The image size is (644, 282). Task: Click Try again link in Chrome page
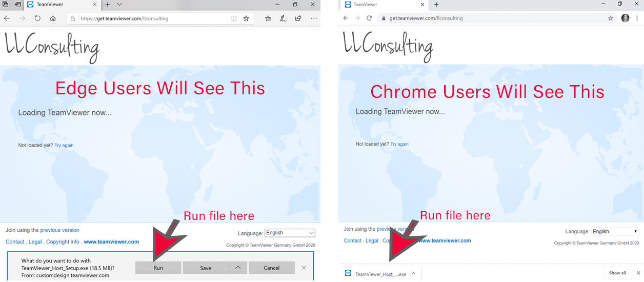399,145
